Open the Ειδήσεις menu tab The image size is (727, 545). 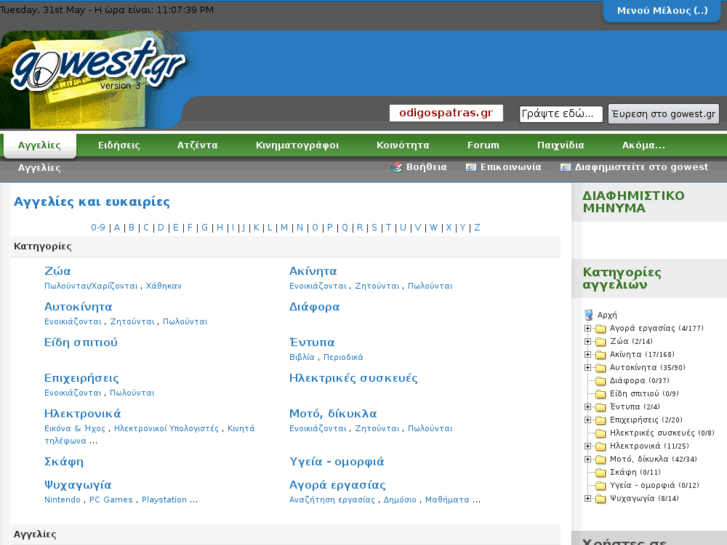[119, 145]
